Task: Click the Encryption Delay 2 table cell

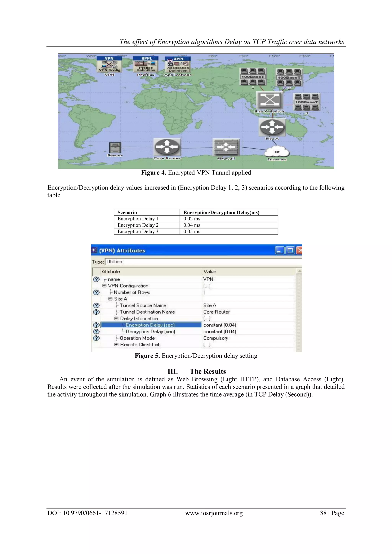Action: [147, 225]
